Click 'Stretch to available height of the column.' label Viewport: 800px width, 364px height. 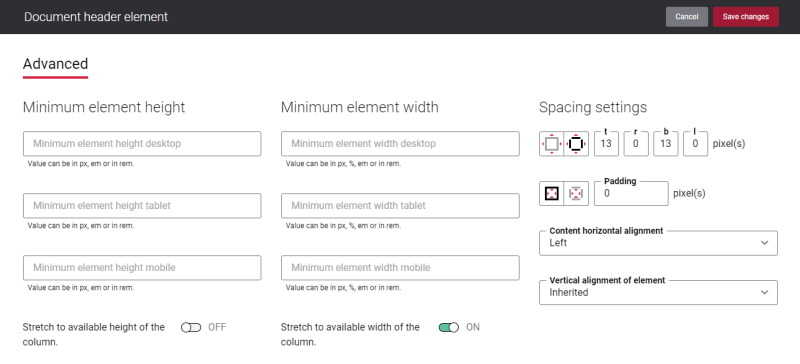tap(94, 334)
